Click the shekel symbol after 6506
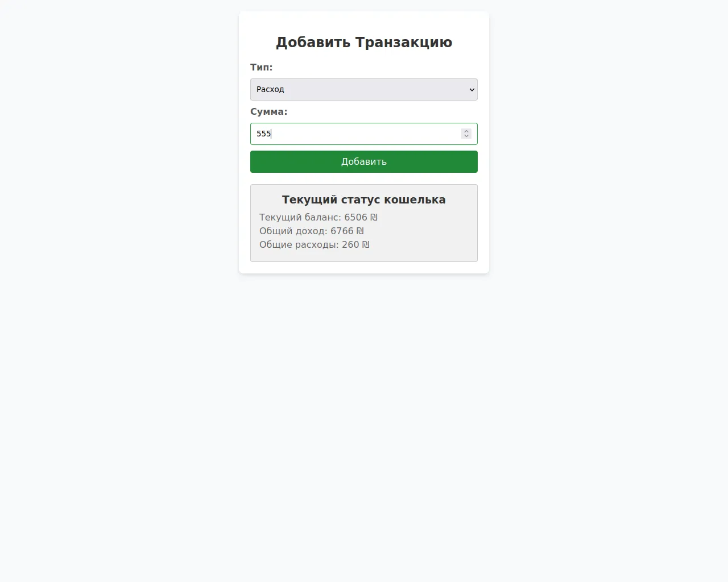The image size is (728, 582). 374,217
